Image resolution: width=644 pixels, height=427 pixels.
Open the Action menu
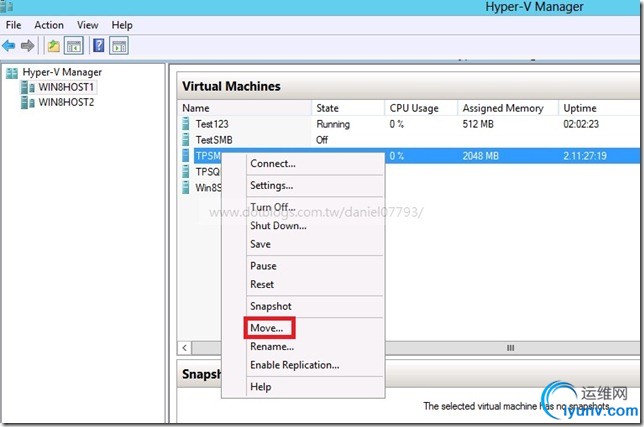pyautogui.click(x=49, y=25)
